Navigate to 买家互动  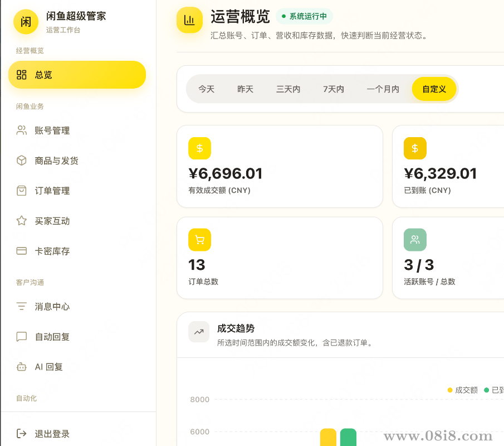[77, 221]
